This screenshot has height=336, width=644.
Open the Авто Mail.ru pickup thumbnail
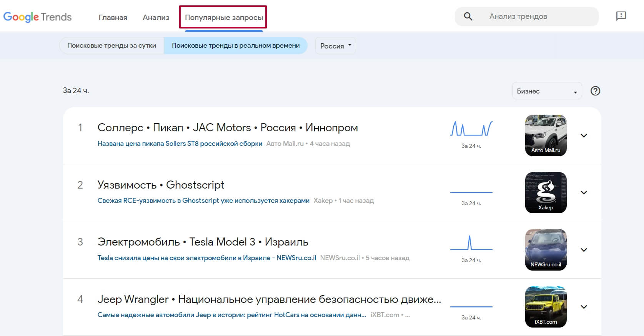click(546, 135)
